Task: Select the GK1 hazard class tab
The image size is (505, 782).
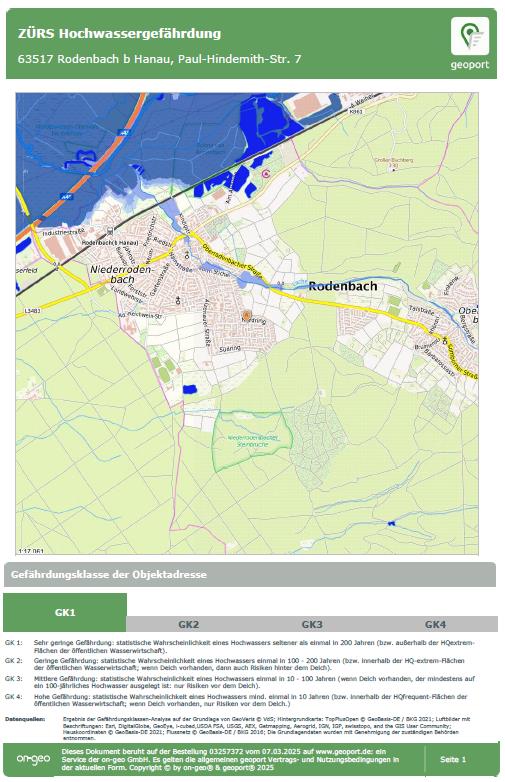Action: point(65,612)
